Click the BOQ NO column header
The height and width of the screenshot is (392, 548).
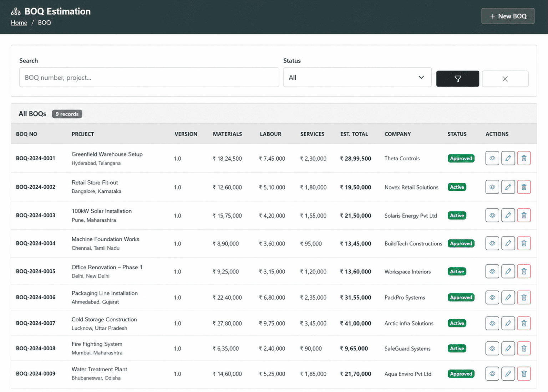(27, 134)
